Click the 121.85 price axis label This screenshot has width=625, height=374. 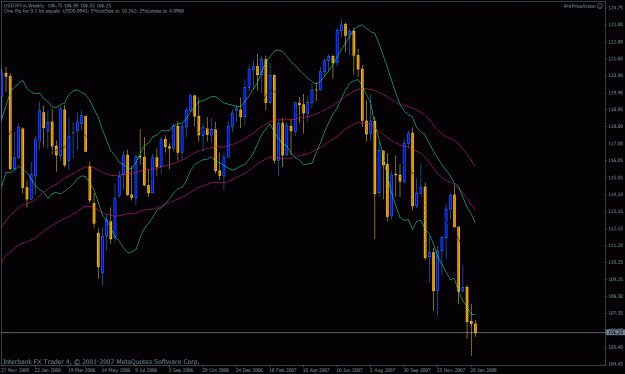(x=615, y=59)
